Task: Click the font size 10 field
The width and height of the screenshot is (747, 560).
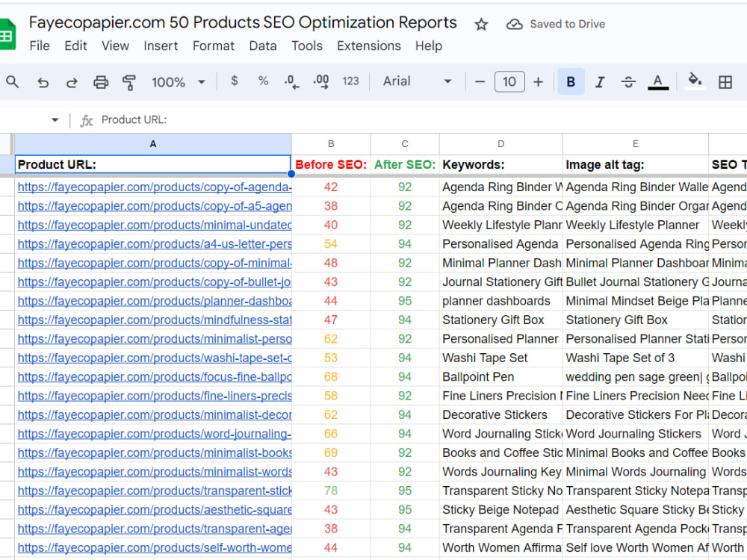Action: (509, 81)
